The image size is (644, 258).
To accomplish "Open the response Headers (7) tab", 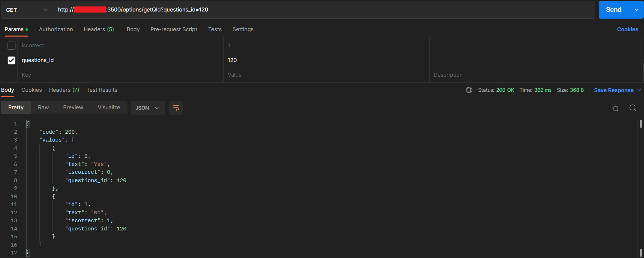I will click(x=64, y=90).
